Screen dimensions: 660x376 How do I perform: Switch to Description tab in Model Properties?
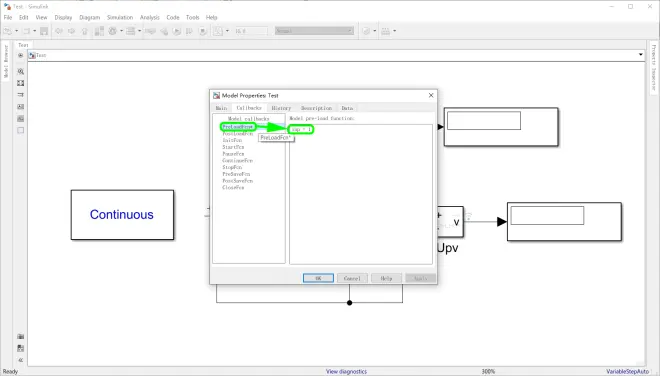click(x=317, y=108)
